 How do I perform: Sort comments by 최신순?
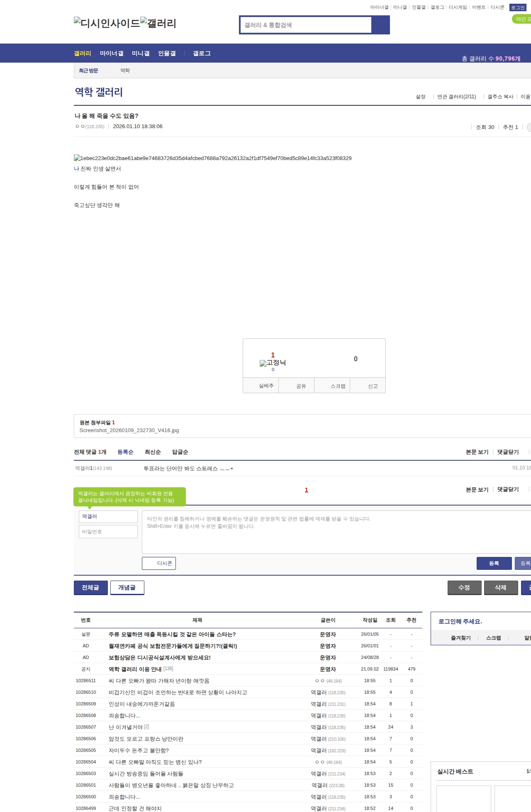(x=153, y=452)
